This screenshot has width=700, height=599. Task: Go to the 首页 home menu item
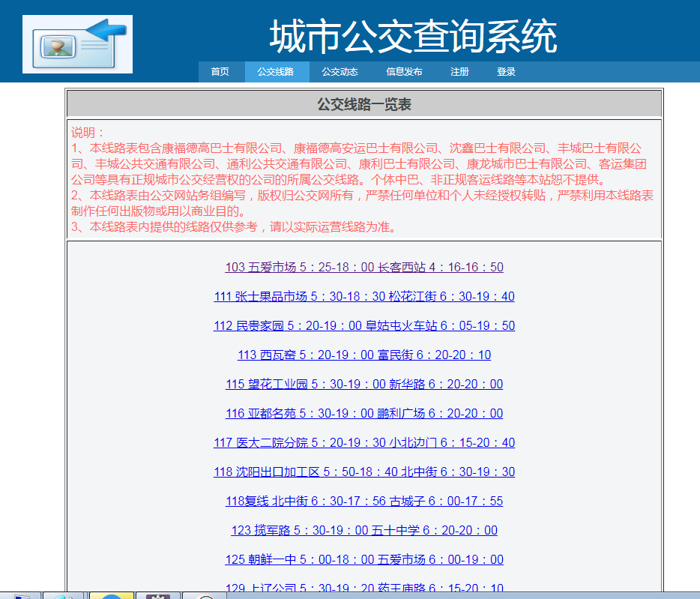tap(220, 72)
